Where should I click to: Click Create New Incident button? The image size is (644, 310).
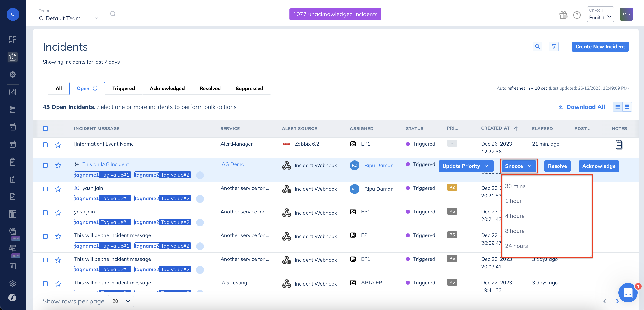[600, 46]
